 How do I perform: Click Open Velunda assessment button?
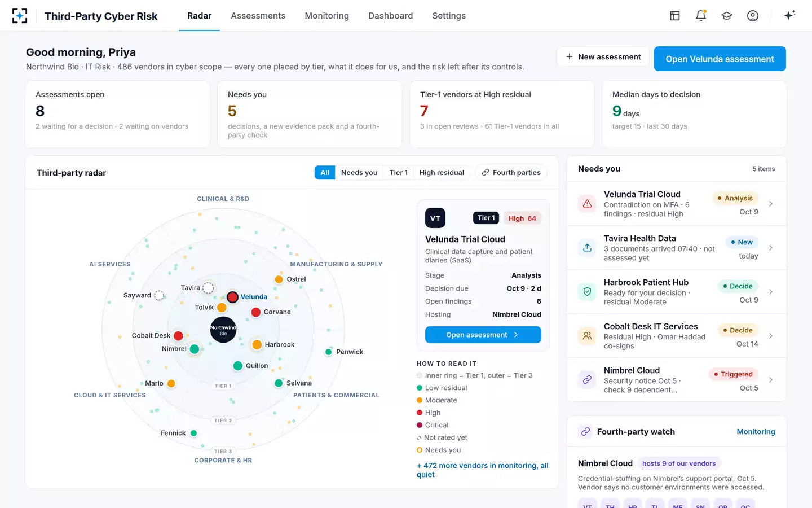(720, 59)
